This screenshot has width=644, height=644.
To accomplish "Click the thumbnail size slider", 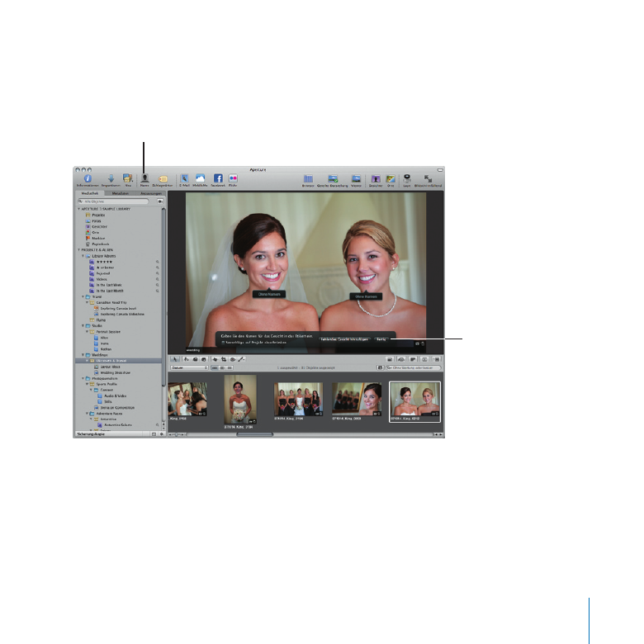I will click(178, 434).
